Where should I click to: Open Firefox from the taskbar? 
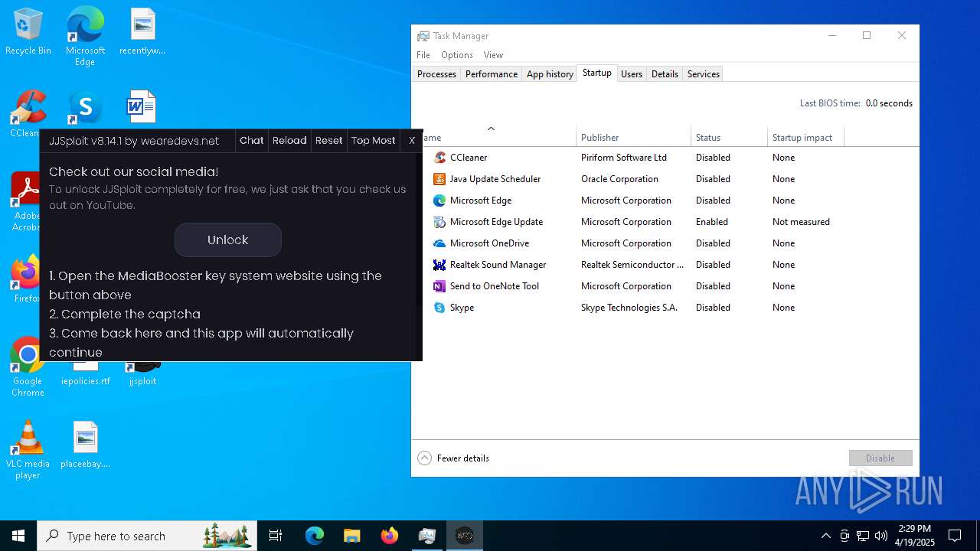coord(390,536)
